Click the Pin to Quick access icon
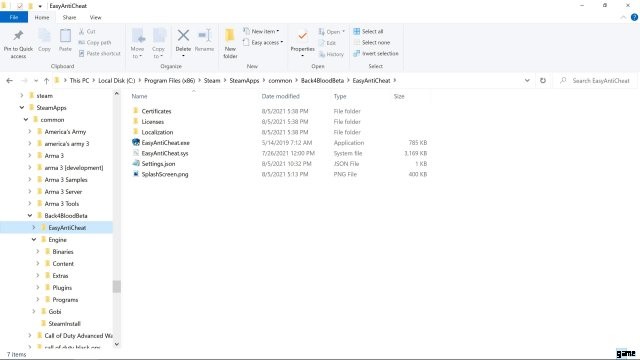This screenshot has height=360, width=640. [x=18, y=36]
